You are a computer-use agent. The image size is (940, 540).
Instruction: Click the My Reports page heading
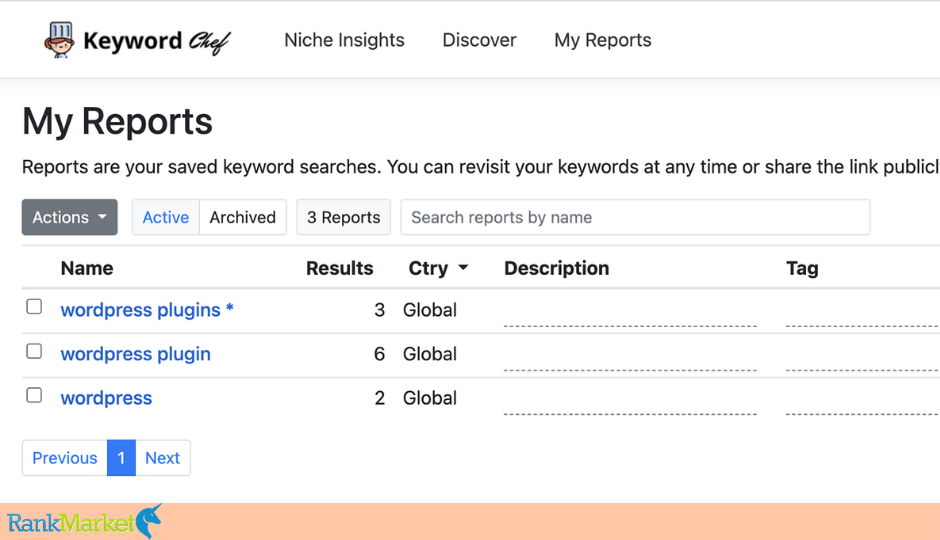[x=118, y=122]
